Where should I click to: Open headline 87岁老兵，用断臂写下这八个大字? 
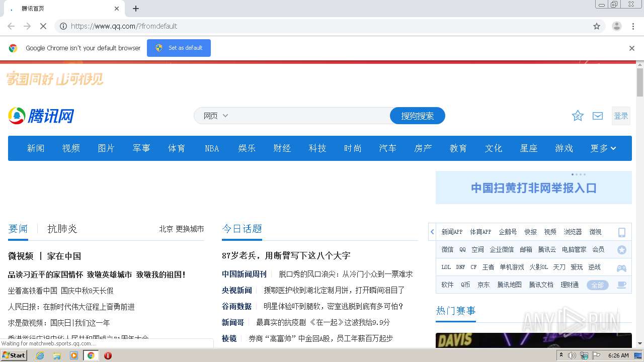point(286,255)
